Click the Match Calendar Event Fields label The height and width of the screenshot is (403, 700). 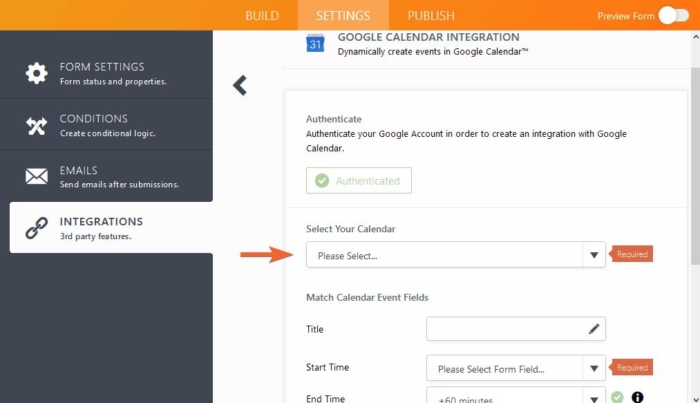367,297
